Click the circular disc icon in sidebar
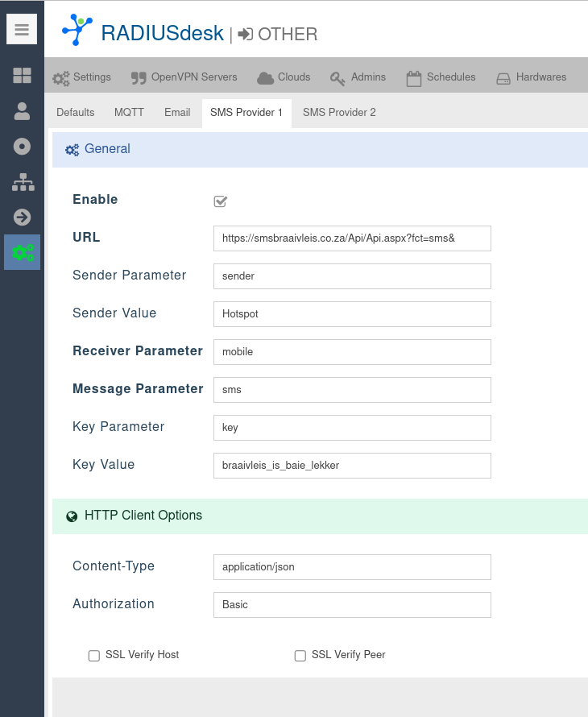 tap(22, 147)
